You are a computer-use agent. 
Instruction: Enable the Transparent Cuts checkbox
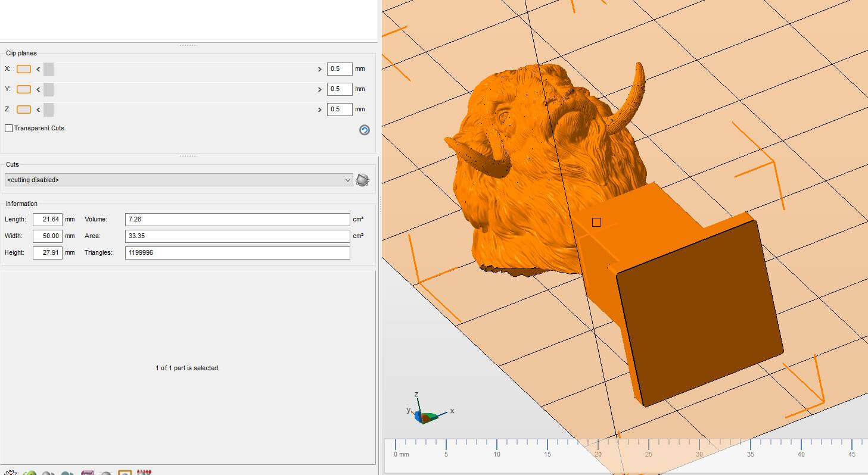pos(9,128)
